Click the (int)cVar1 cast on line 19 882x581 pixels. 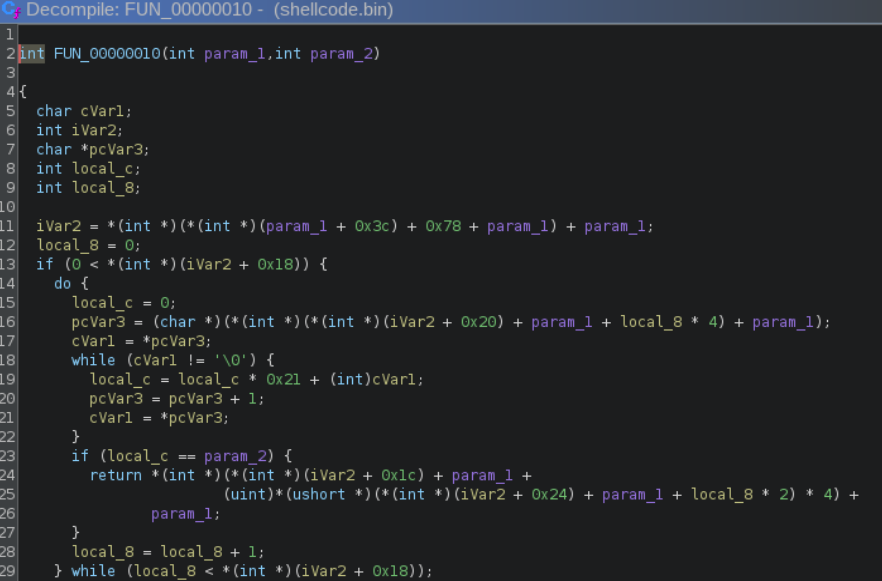tap(372, 380)
